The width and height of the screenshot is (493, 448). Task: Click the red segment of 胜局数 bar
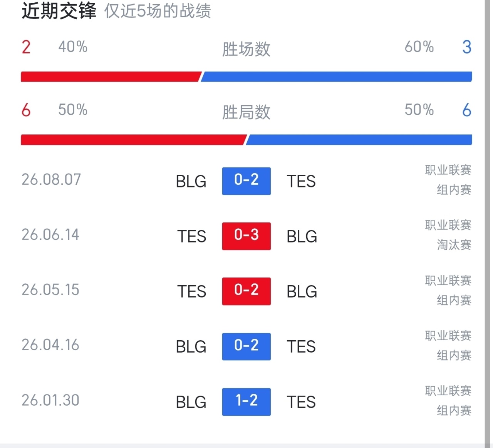click(133, 140)
